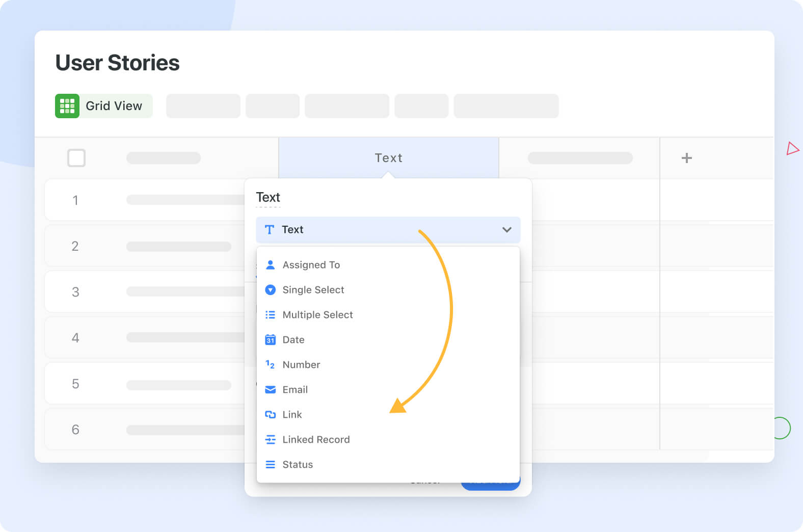Click the green Grid View icon
Viewport: 803px width, 532px height.
[67, 106]
